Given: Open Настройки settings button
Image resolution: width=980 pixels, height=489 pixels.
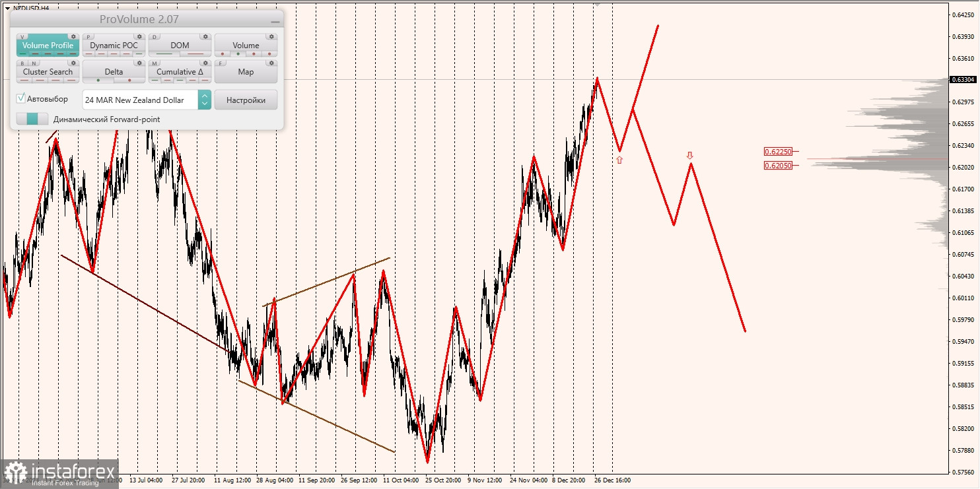Looking at the screenshot, I should 246,100.
